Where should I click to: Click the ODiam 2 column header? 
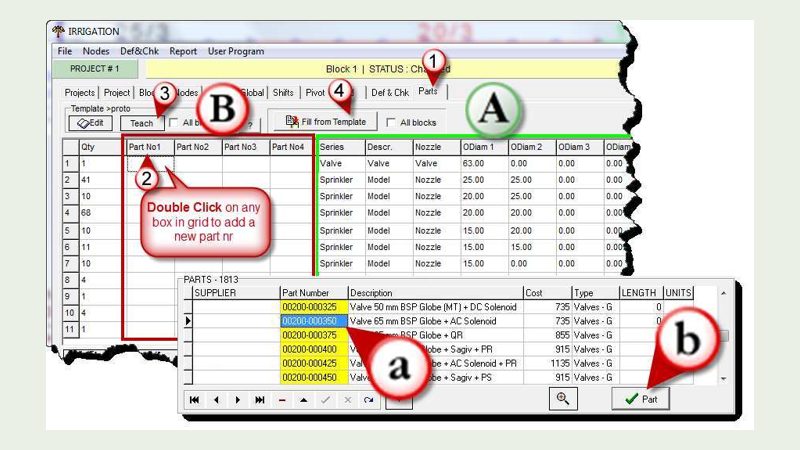point(532,147)
